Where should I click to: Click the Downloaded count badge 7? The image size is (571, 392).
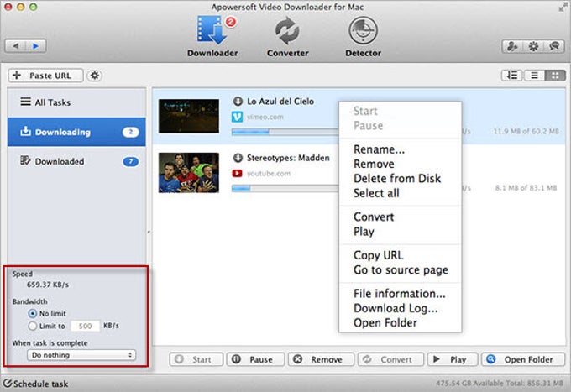point(131,161)
